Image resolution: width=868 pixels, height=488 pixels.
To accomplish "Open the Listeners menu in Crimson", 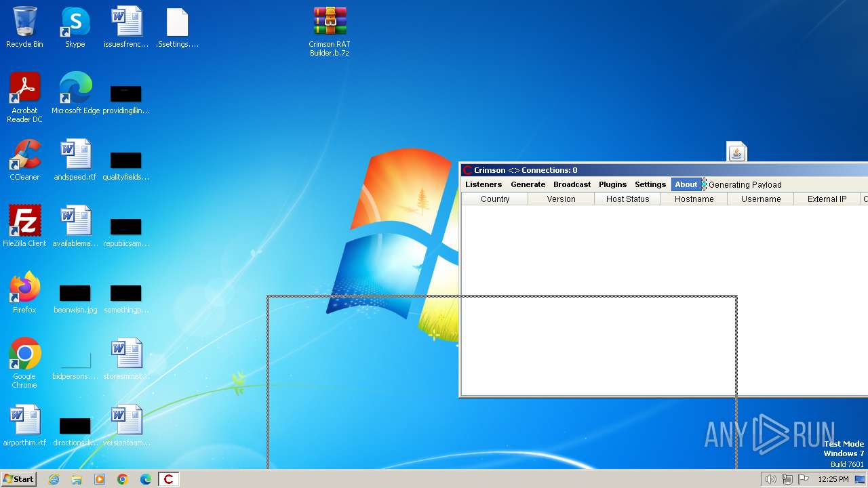I will point(484,184).
